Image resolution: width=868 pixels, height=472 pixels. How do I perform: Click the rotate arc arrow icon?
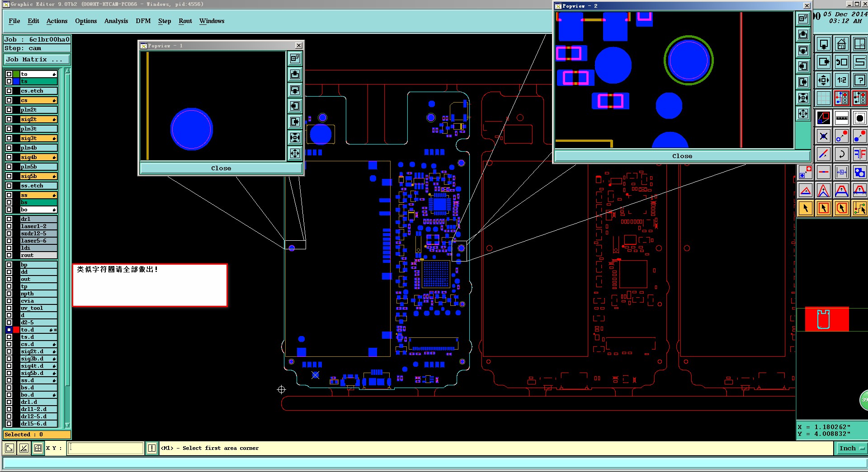[841, 154]
